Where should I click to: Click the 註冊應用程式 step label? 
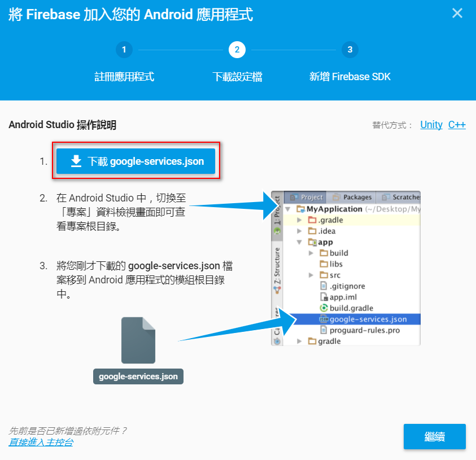[x=124, y=76]
